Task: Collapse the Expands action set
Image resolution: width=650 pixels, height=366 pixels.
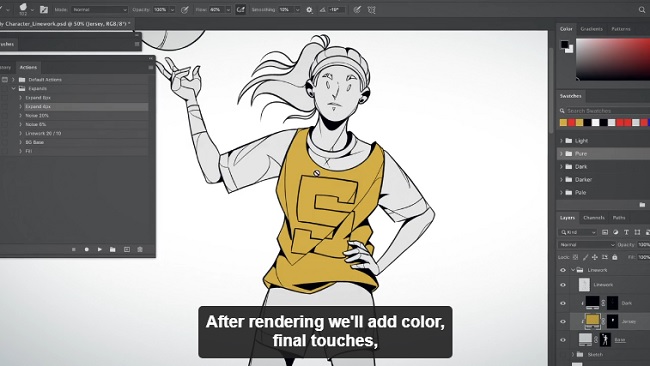Action: (x=13, y=89)
